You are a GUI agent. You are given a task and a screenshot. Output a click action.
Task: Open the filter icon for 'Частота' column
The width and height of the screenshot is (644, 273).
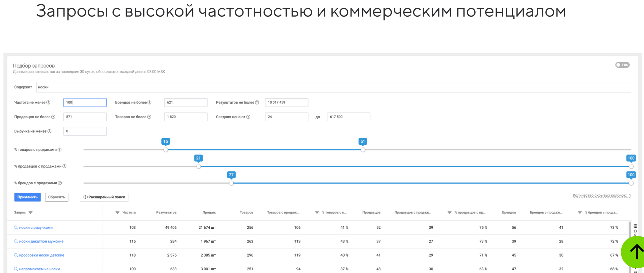click(x=117, y=213)
